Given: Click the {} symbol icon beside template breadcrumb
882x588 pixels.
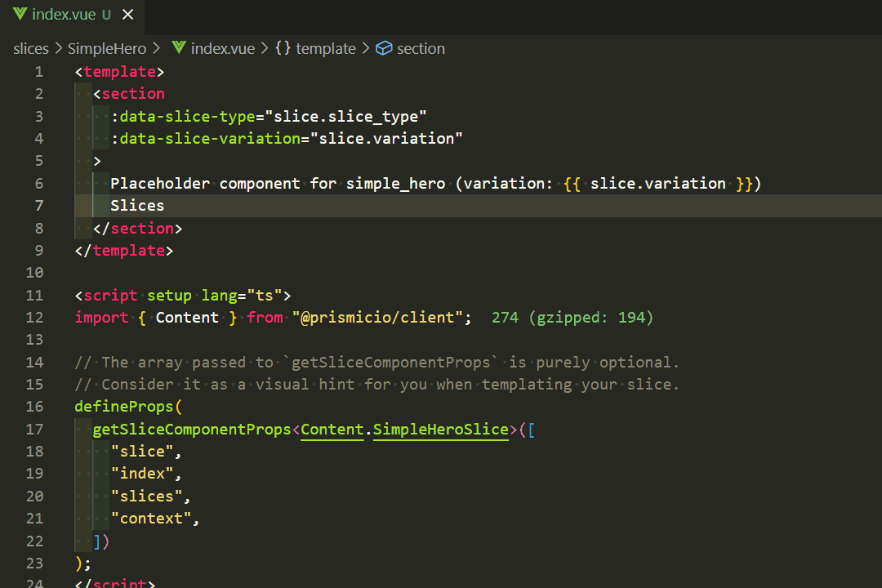Looking at the screenshot, I should [283, 48].
